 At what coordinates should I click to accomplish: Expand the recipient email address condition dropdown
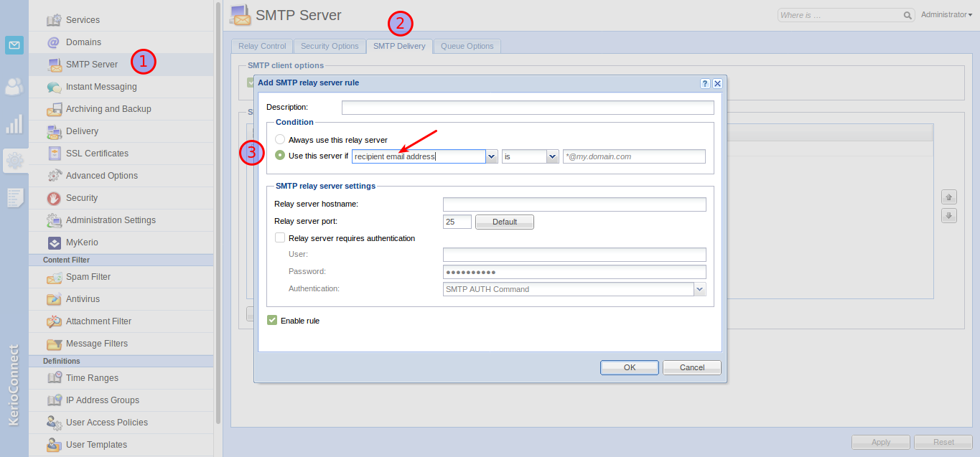492,156
